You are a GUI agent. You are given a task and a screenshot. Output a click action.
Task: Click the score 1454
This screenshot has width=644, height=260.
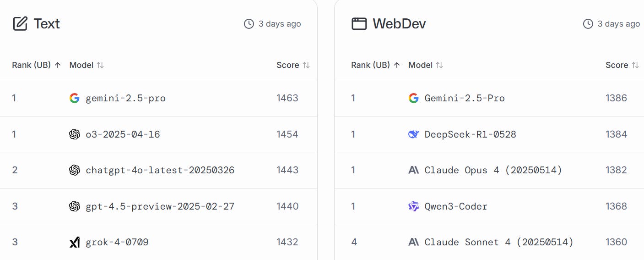click(x=287, y=134)
